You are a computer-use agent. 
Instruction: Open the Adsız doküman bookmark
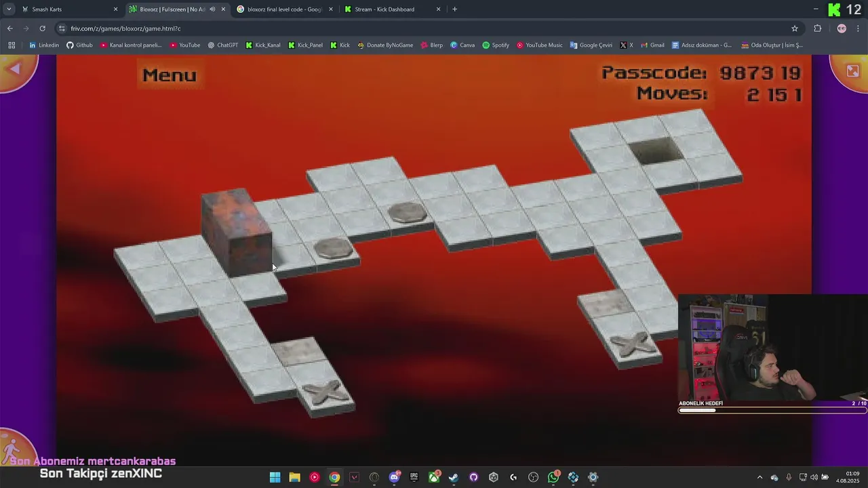pos(702,45)
